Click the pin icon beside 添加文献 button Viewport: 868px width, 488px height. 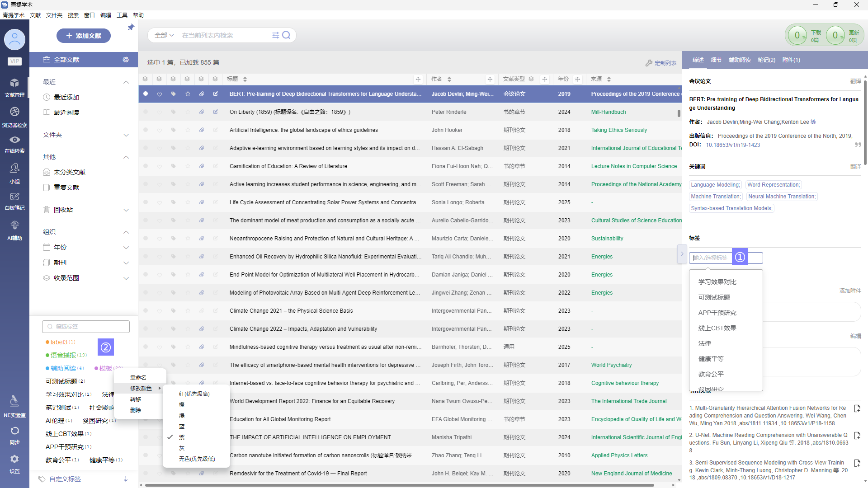[x=131, y=28]
